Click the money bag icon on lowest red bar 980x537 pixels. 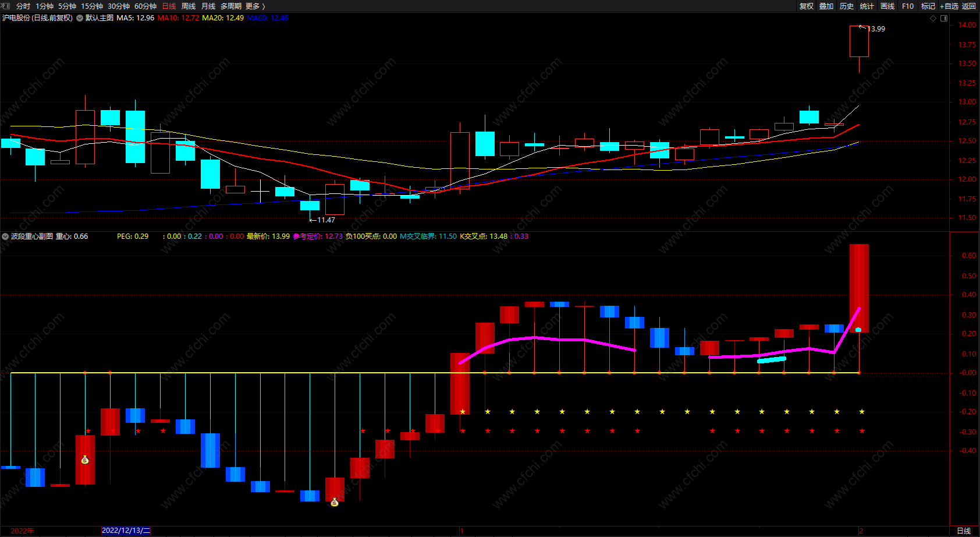(335, 502)
